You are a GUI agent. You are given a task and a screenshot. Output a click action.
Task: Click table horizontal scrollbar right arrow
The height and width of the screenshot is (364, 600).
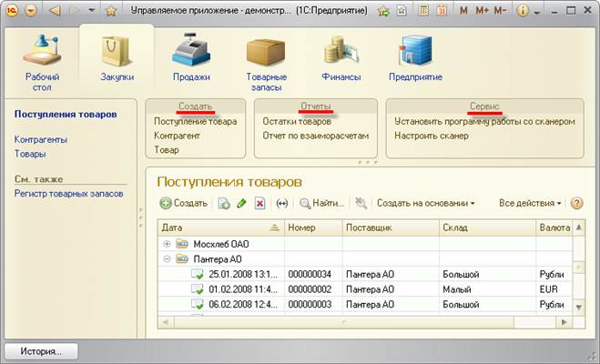(564, 322)
